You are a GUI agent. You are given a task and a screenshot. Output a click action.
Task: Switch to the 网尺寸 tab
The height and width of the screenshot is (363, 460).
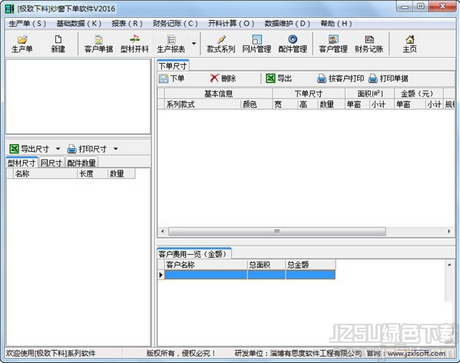coord(51,163)
